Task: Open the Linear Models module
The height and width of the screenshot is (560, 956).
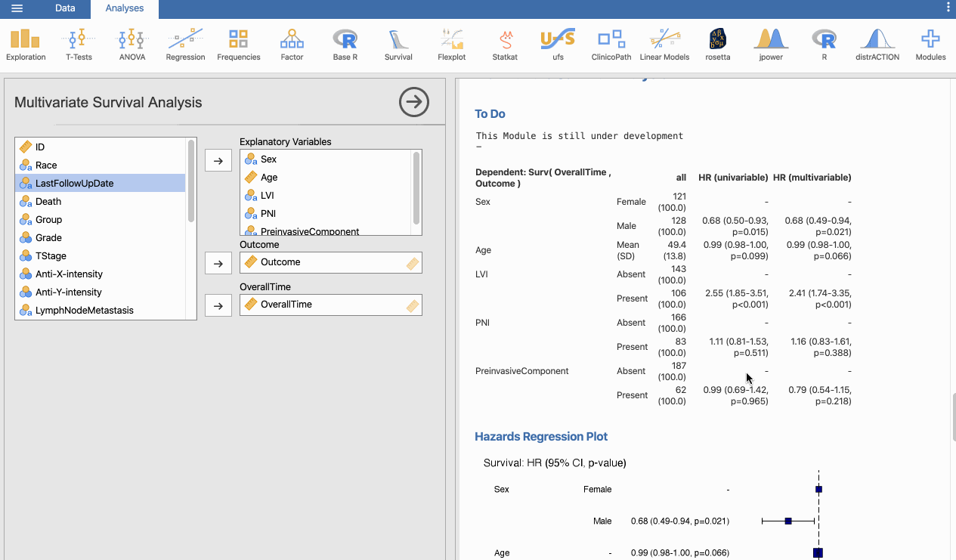Action: tap(664, 45)
